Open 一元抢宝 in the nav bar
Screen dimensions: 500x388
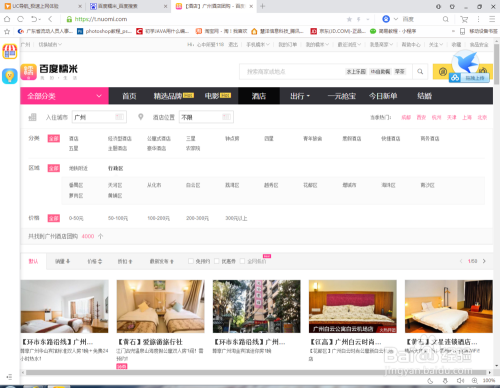point(342,96)
